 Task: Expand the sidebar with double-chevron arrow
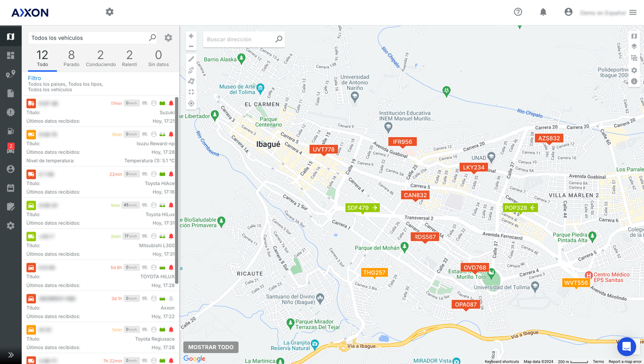tap(11, 355)
